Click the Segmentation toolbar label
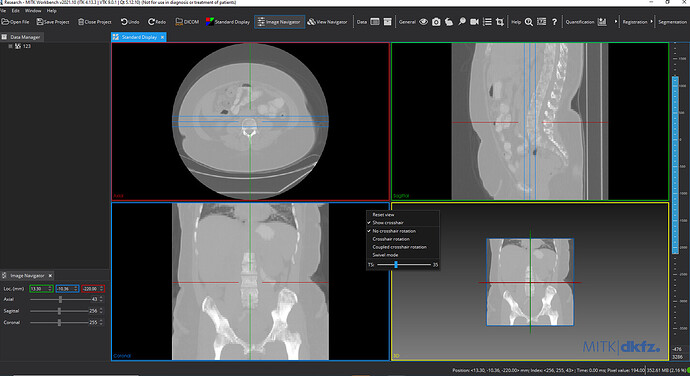This screenshot has height=376, width=690. [672, 22]
